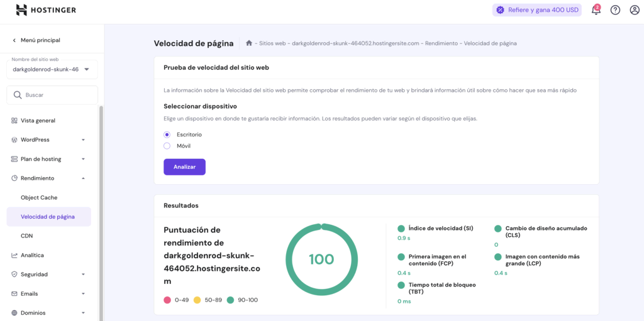The width and height of the screenshot is (644, 321).
Task: Open the notifications bell
Action: (596, 10)
